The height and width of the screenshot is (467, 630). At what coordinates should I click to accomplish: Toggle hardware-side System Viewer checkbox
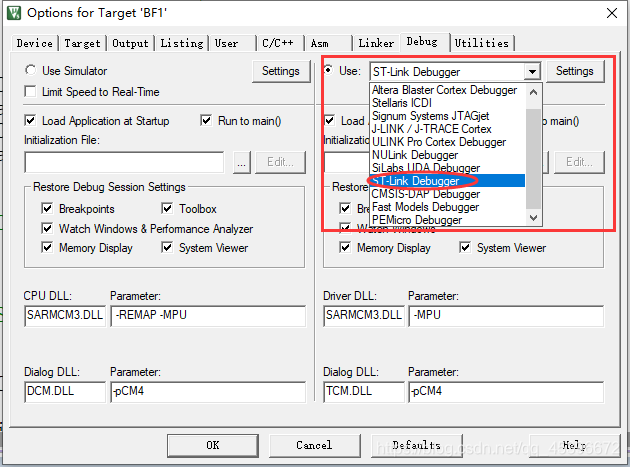465,247
